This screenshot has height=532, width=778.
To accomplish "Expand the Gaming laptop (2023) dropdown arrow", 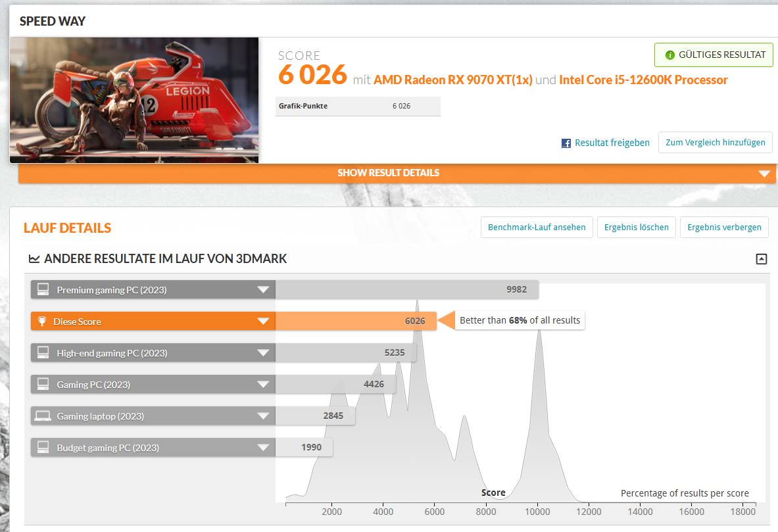I will pos(264,416).
